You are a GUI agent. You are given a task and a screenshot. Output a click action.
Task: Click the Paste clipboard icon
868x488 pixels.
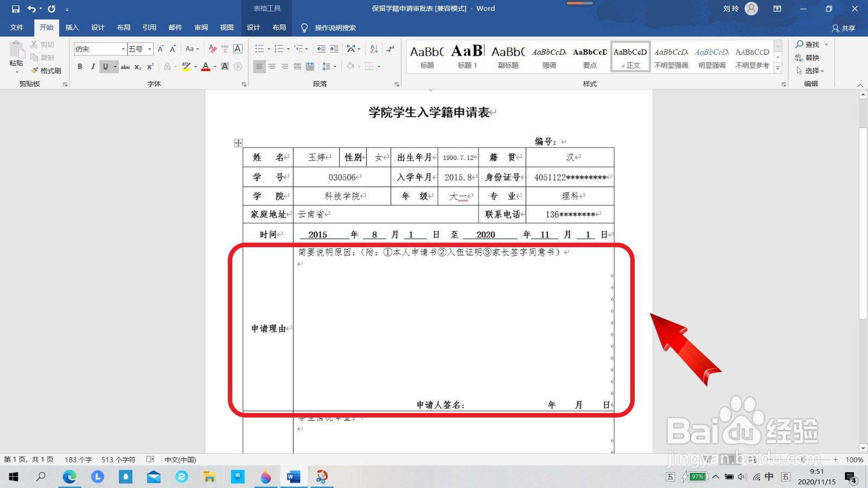(16, 50)
